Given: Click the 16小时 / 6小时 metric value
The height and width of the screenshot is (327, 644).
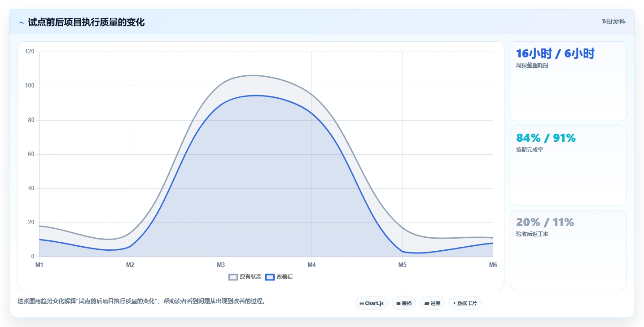Looking at the screenshot, I should point(555,53).
